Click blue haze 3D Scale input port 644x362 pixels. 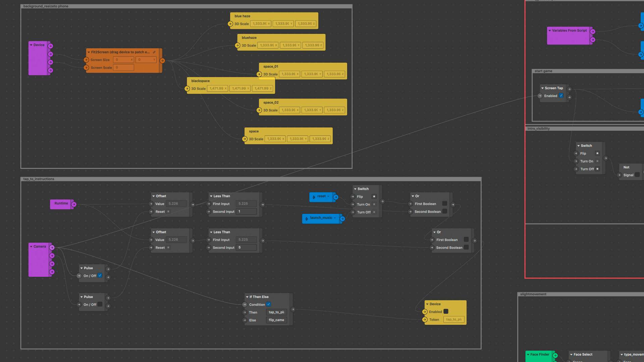[x=230, y=24]
